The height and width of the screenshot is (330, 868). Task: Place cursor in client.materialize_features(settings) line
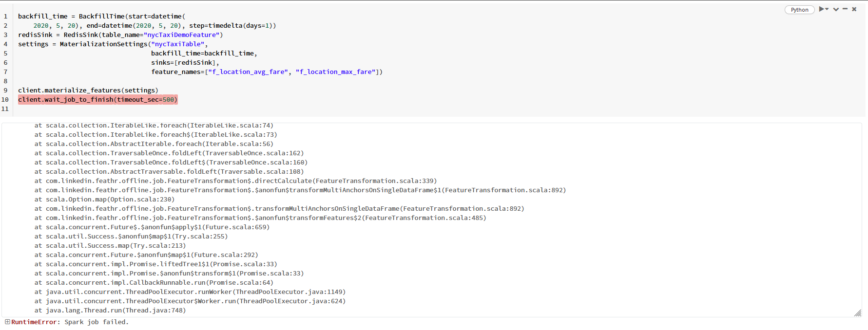88,91
